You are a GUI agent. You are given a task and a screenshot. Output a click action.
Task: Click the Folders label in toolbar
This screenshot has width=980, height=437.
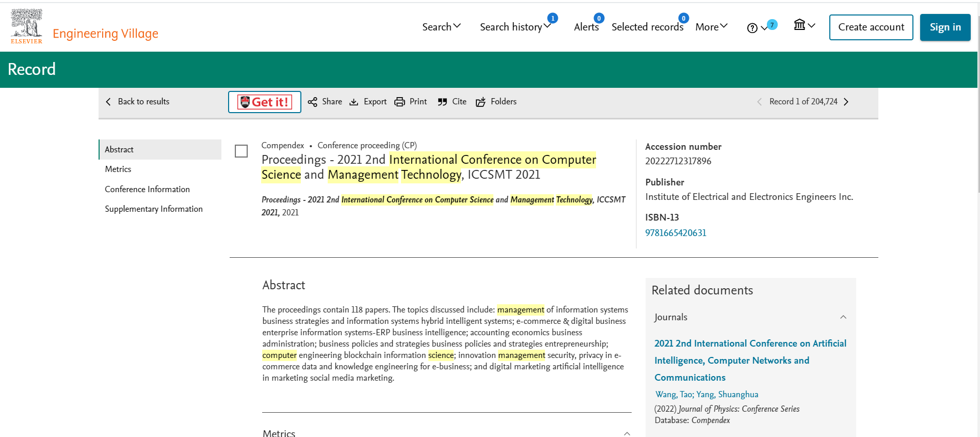(x=504, y=102)
